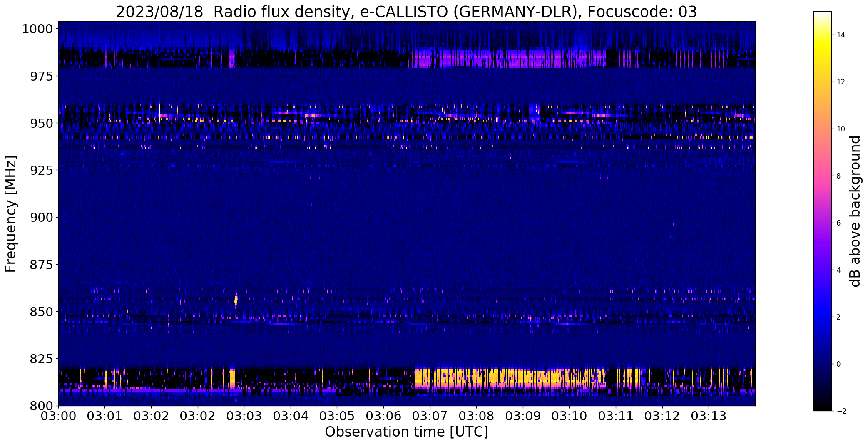Click the purple emission band near 985 MHz

510,58
